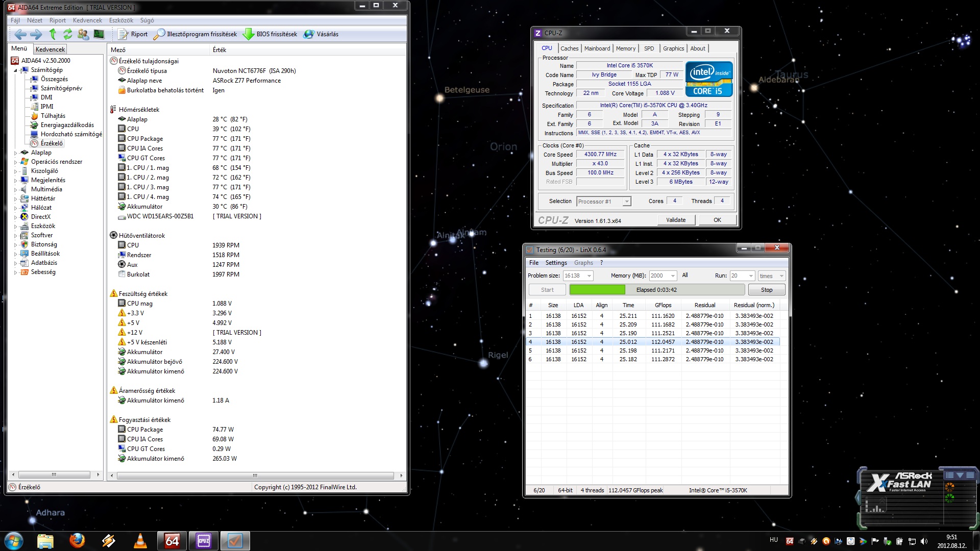Open Fájl menu in AIDA64
The image size is (980, 551).
pyautogui.click(x=15, y=20)
